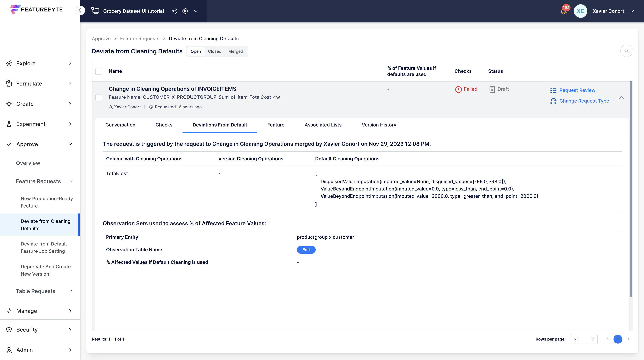Open the Rows per page dropdown

(584, 339)
